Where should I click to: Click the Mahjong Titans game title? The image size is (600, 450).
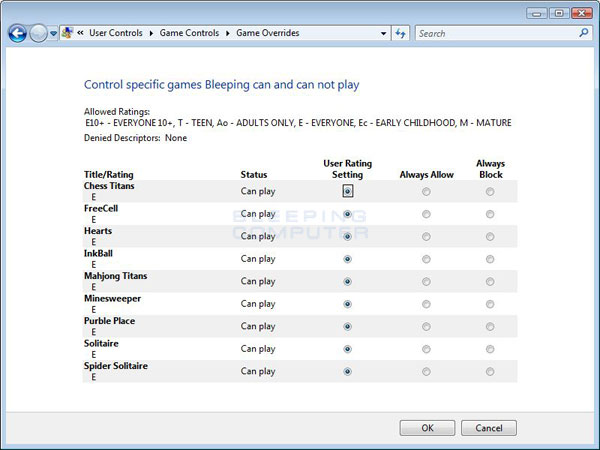point(116,276)
